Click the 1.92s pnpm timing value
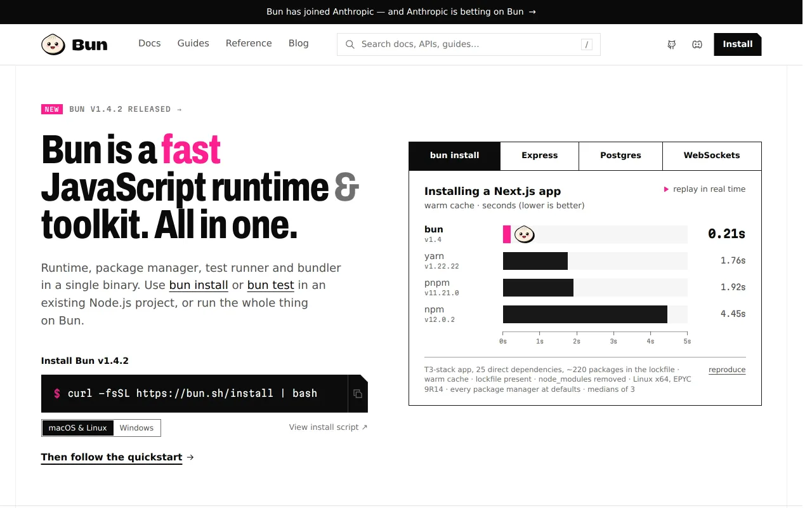Viewport: 812px width, 508px height. tap(733, 287)
